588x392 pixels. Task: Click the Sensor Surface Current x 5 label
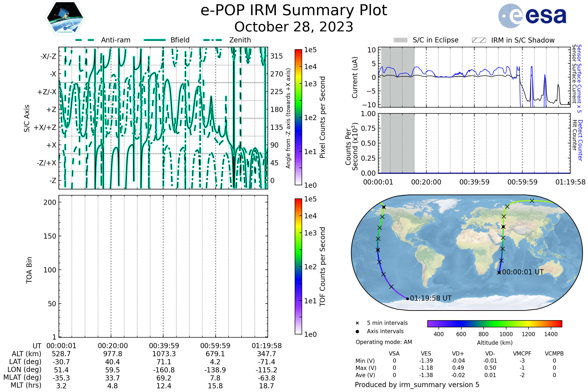coord(579,78)
